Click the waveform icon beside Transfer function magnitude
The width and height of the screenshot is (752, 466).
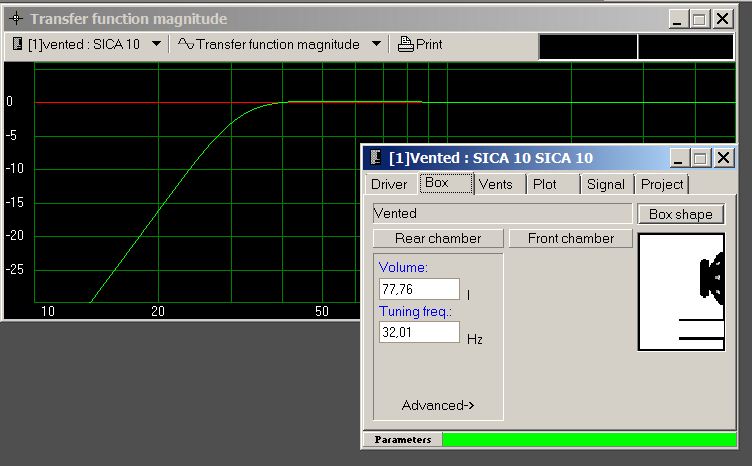click(186, 44)
